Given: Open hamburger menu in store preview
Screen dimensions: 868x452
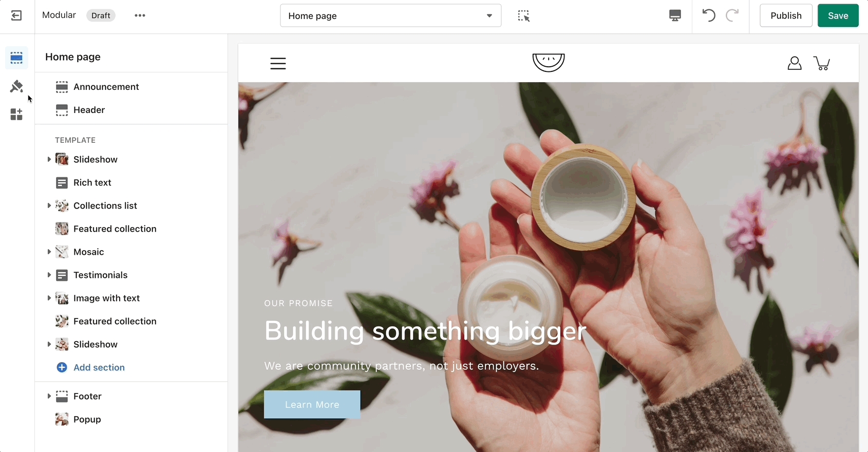Looking at the screenshot, I should tap(278, 63).
